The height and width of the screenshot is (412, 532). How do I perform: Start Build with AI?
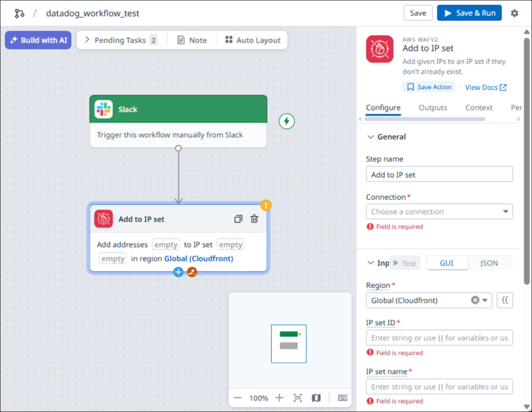[x=38, y=40]
